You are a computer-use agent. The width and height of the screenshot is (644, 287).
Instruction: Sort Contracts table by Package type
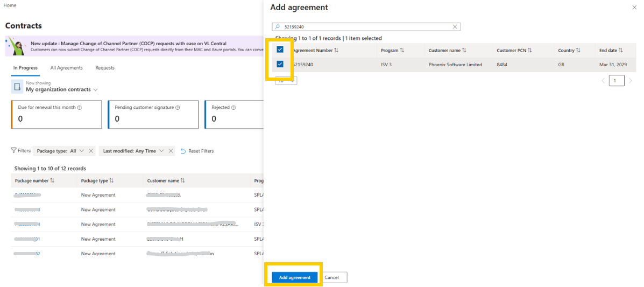[x=111, y=180]
